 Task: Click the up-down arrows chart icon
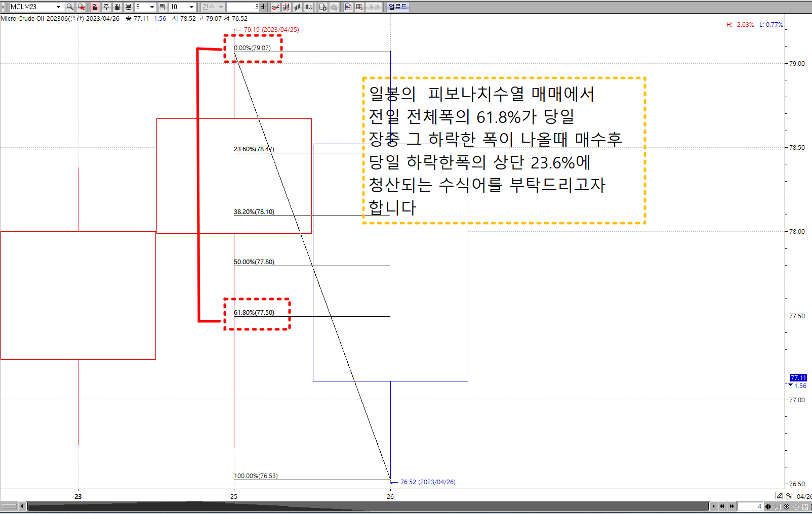(x=309, y=7)
